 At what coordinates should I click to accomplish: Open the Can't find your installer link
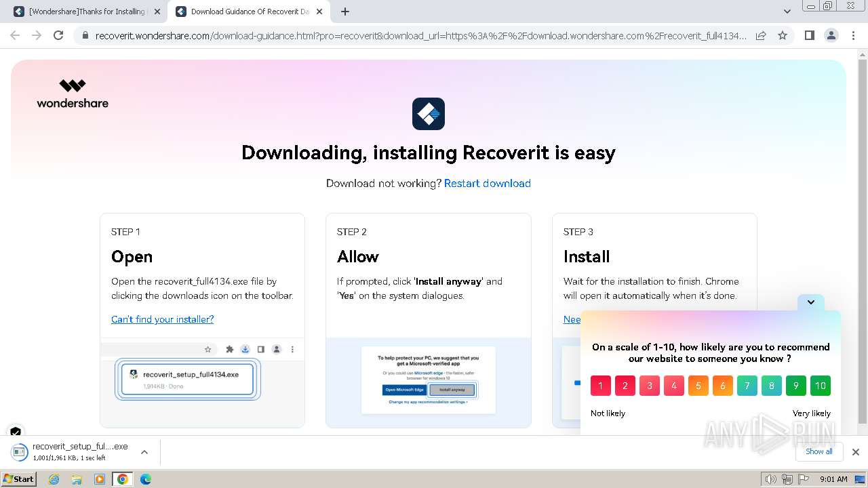point(162,319)
